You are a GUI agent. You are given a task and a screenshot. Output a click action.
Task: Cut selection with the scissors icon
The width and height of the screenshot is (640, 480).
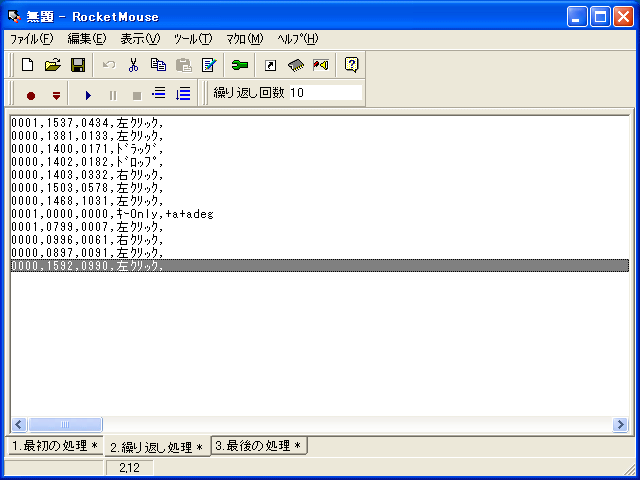click(x=133, y=65)
